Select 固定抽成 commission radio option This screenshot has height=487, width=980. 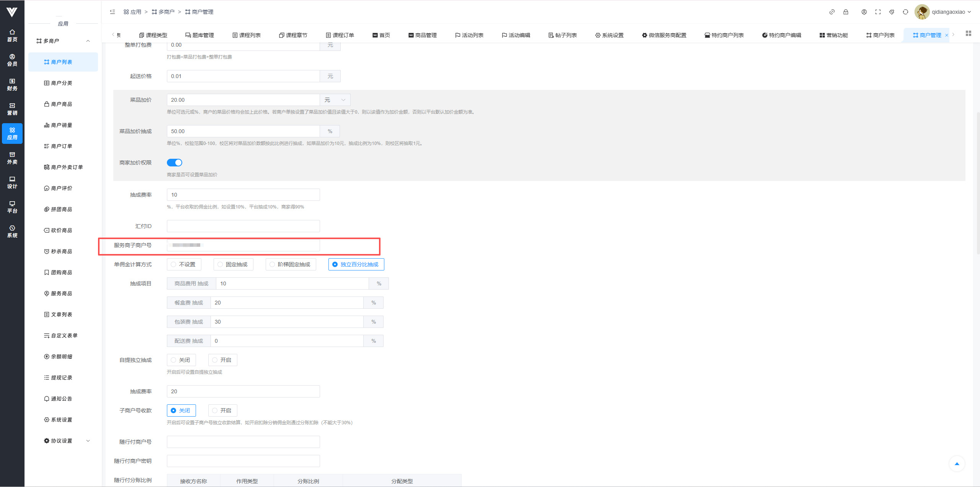point(233,264)
